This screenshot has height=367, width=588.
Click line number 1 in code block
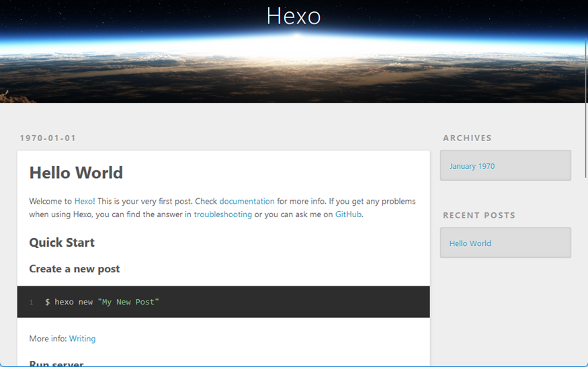[31, 302]
